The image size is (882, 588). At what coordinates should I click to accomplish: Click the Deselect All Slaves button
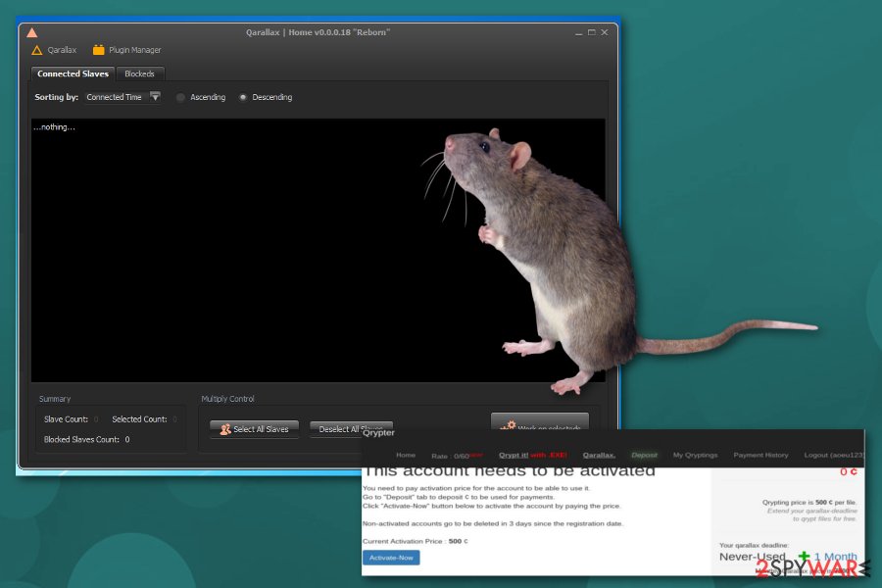click(x=351, y=429)
